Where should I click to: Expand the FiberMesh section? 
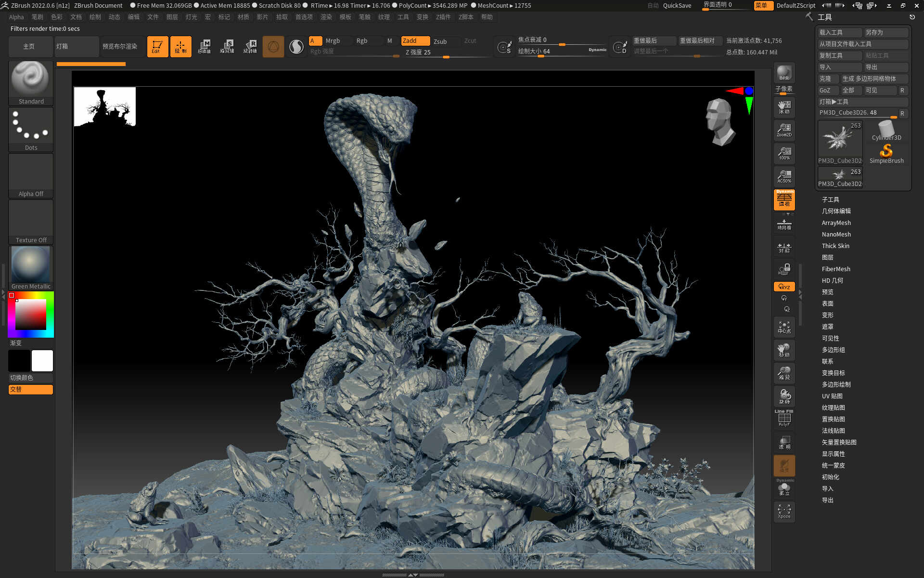pos(835,269)
